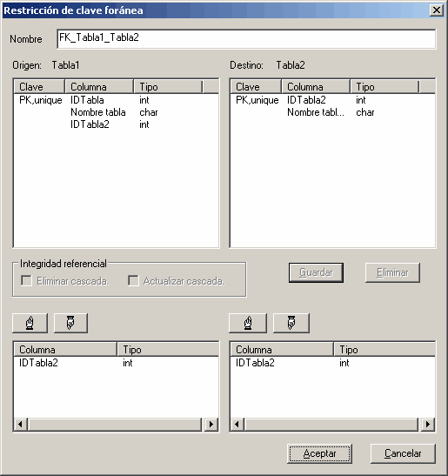Screen dimensions: 448x476
Task: Click the add-column hand icon under Origen list
Action: pyautogui.click(x=30, y=323)
